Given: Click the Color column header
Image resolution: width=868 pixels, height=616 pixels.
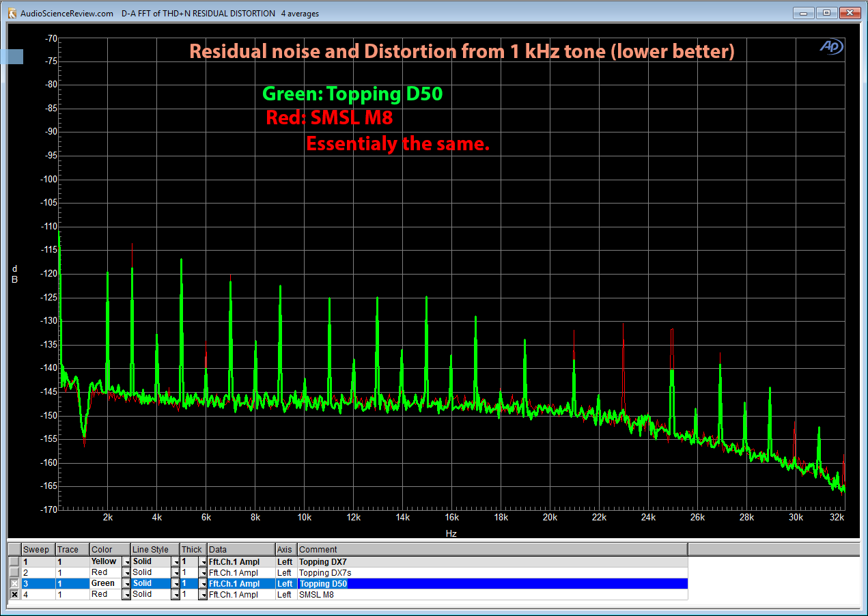Looking at the screenshot, I should (x=109, y=549).
